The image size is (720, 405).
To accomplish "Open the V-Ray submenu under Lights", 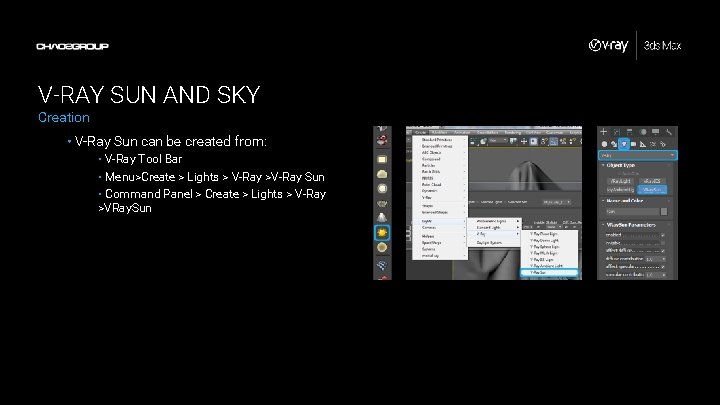I will coord(495,234).
